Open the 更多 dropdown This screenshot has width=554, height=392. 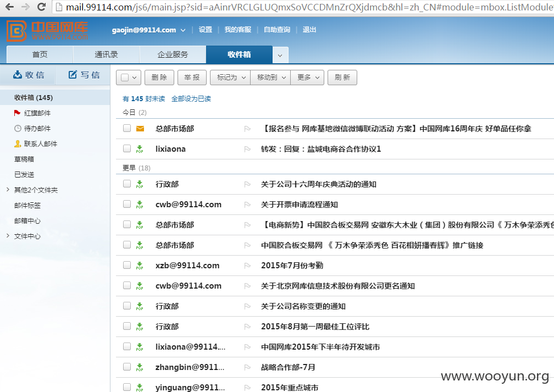coord(307,78)
